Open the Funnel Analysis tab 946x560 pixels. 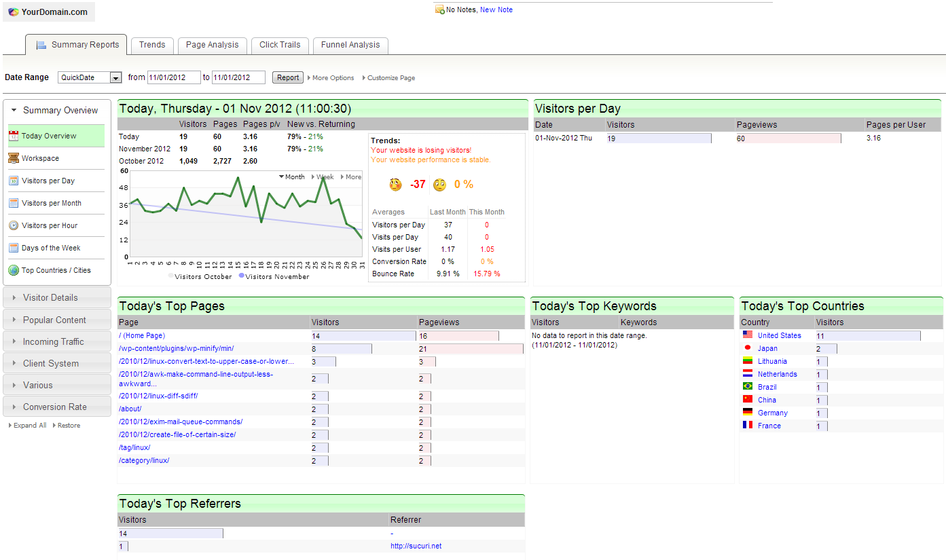click(350, 45)
